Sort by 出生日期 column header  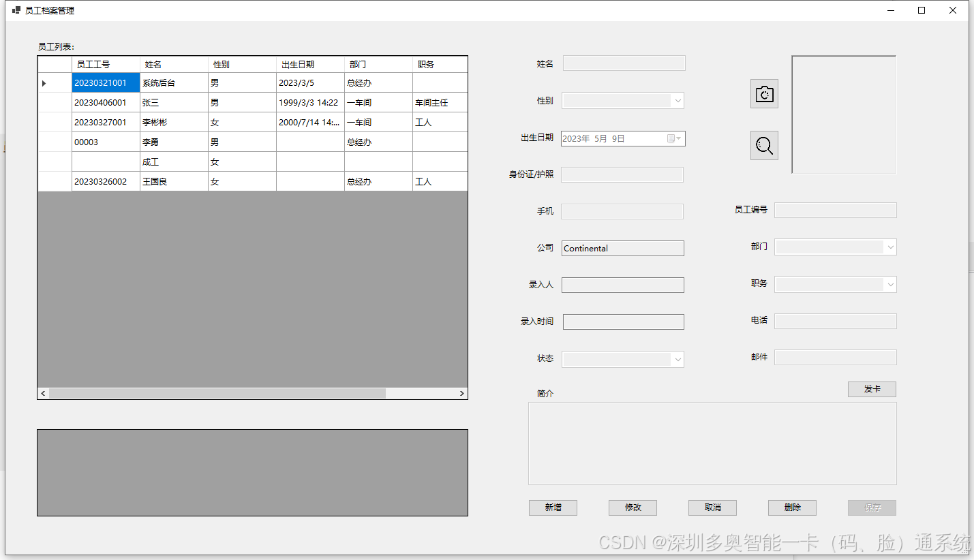coord(310,64)
